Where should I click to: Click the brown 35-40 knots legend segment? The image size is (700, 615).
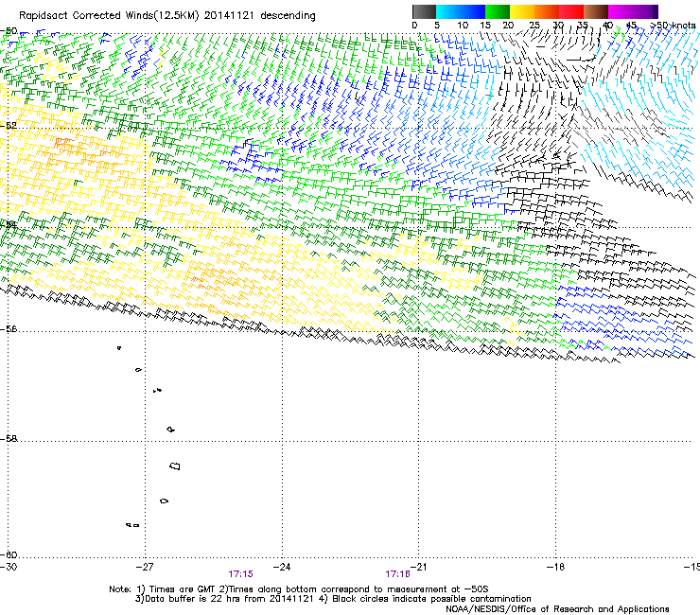click(x=596, y=11)
